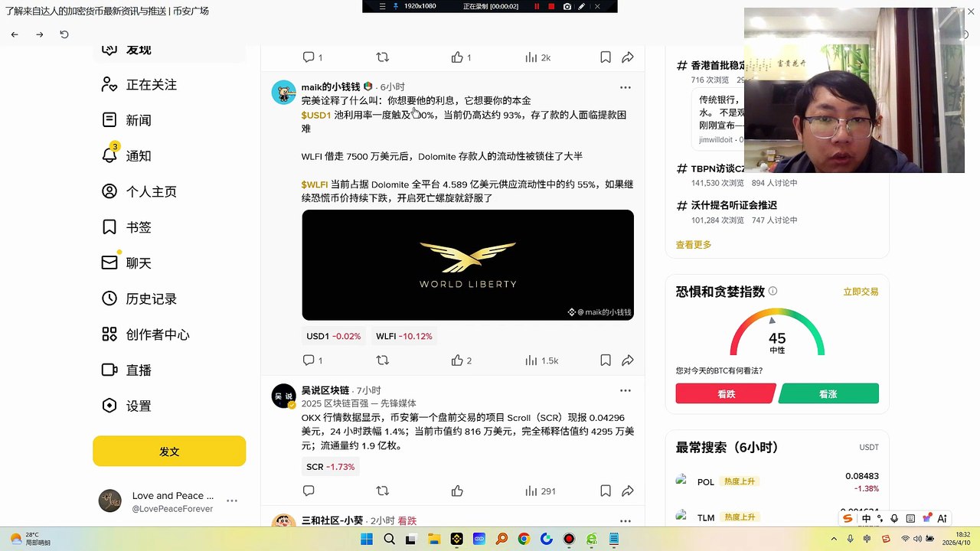Open the Windows Start menu

tap(367, 539)
